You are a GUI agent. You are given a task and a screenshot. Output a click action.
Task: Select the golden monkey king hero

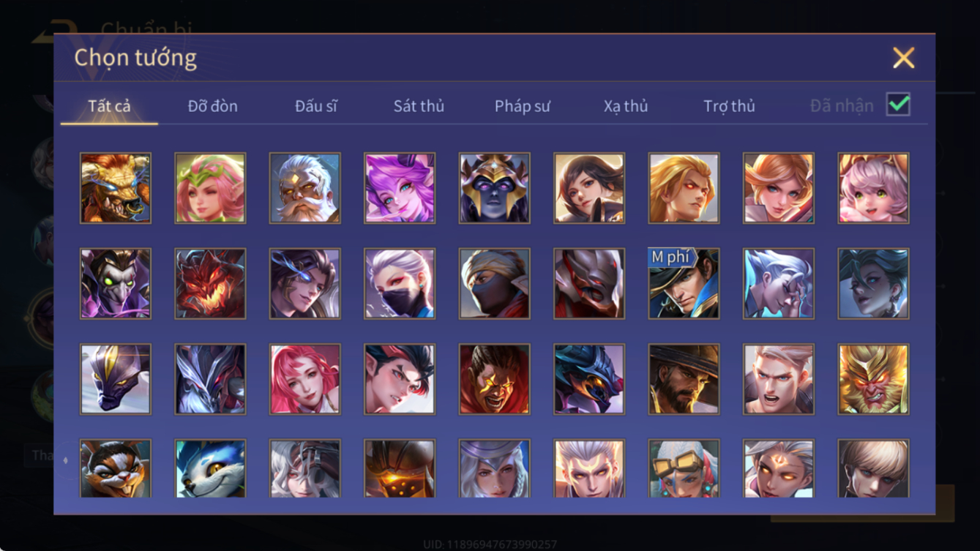point(873,380)
